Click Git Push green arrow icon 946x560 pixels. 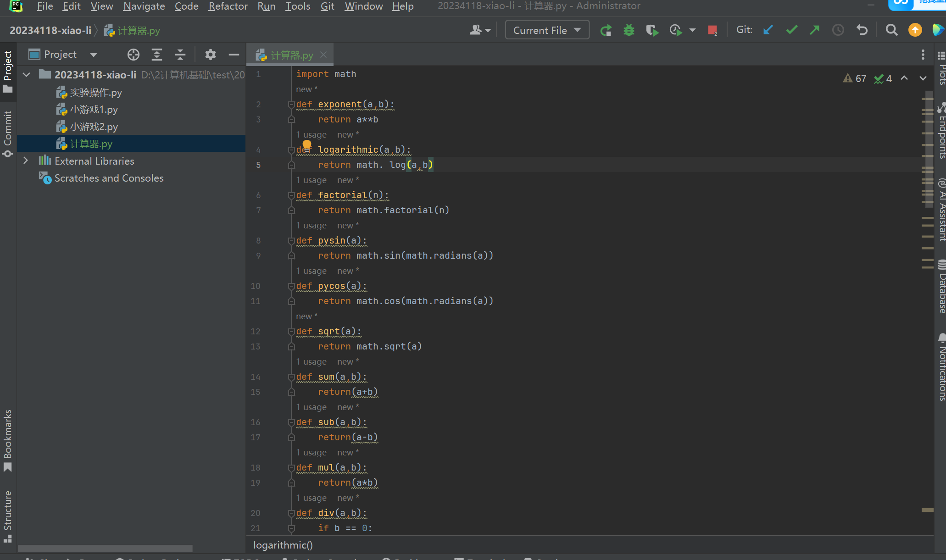(815, 30)
